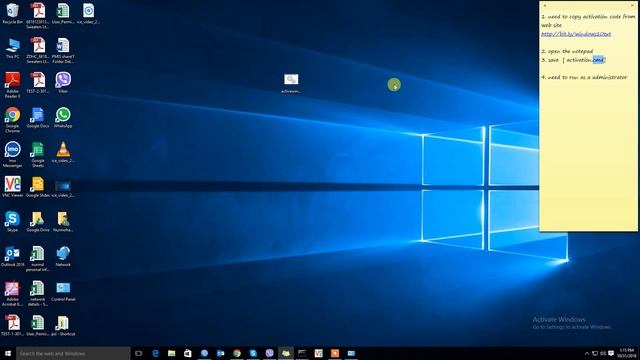Screen dimensions: 640x360
Task: Select the Network desktop icon
Action: pos(63,256)
